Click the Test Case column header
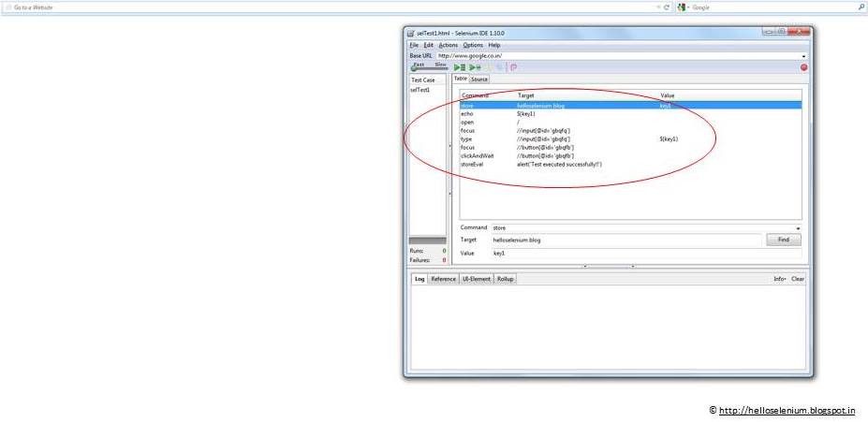Screen dimensions: 868x422 [427, 80]
